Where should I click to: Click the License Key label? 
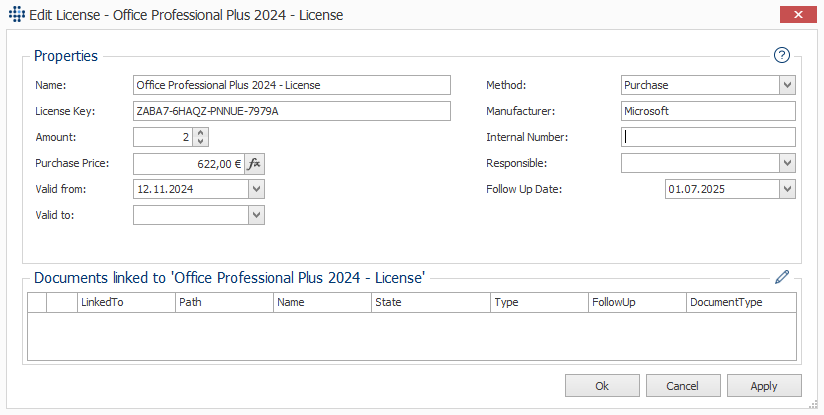[65, 111]
